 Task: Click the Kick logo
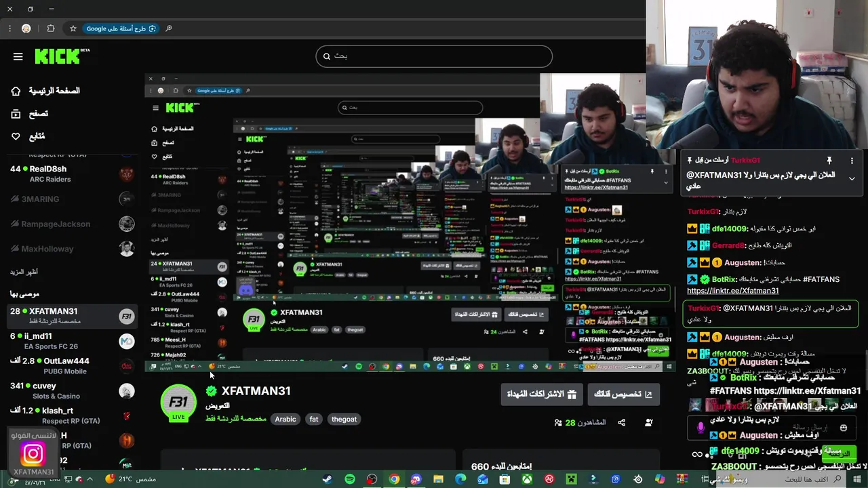pos(62,56)
